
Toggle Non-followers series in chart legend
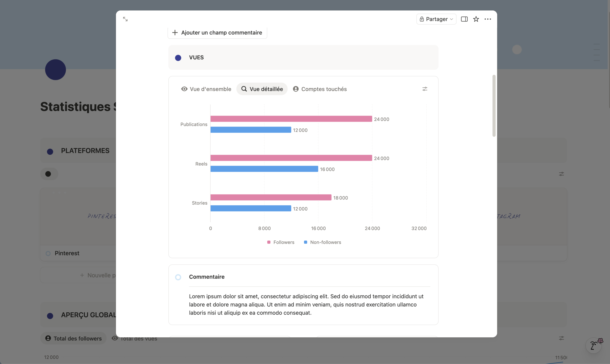322,242
